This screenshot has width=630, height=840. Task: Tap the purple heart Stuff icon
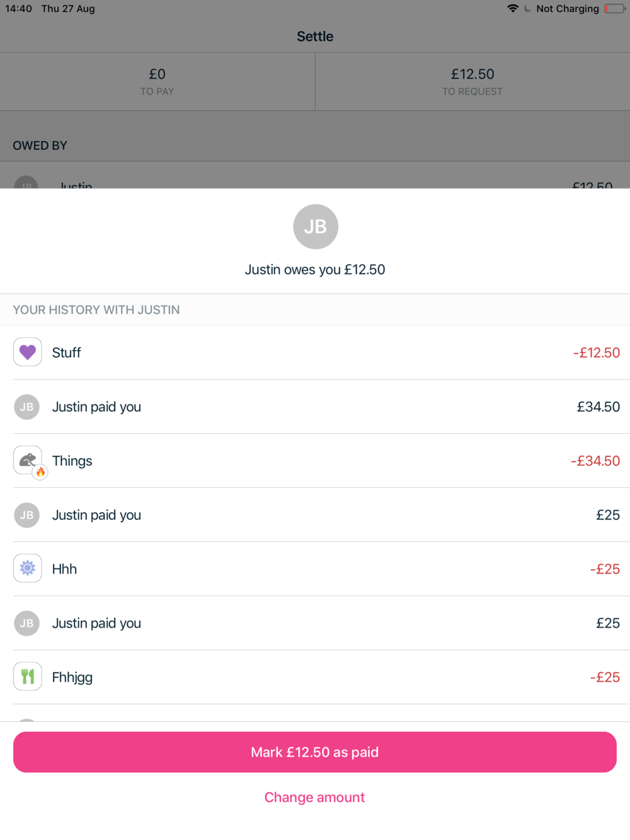tap(28, 352)
